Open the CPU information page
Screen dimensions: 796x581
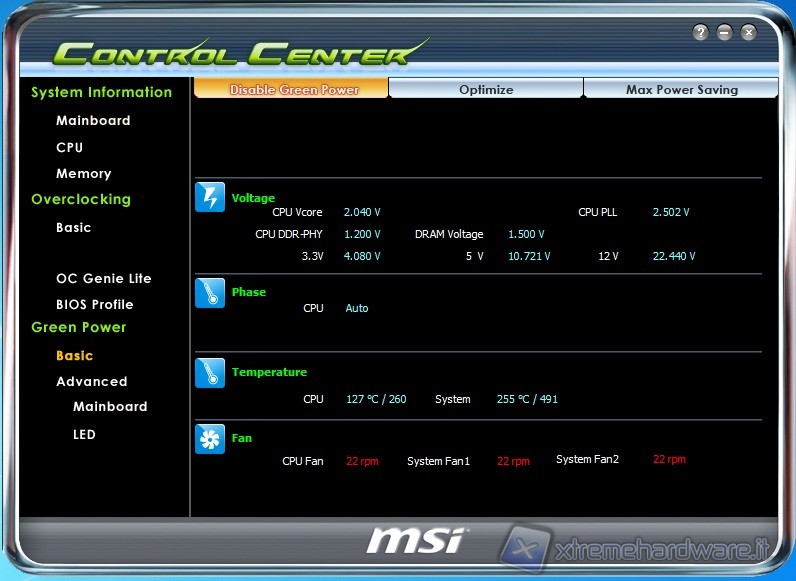(x=70, y=147)
